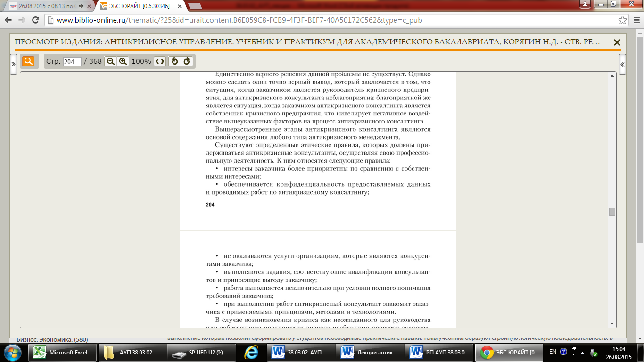Expand the left side panel of the viewer
This screenshot has width=644, height=362.
13,65
